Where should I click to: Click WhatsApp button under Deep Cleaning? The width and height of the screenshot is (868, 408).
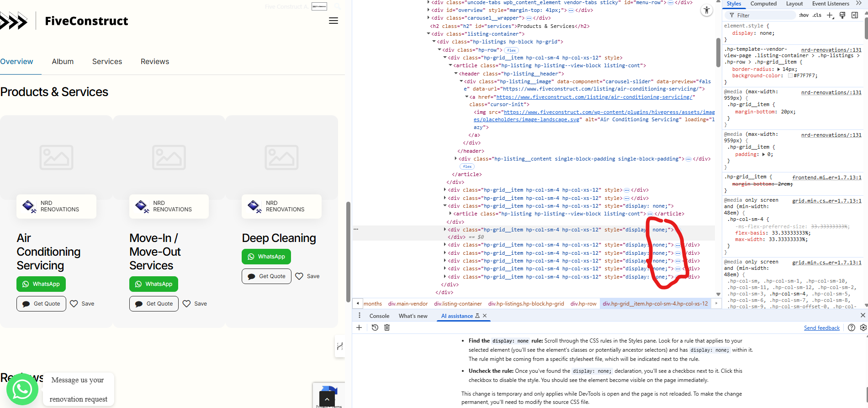[x=266, y=257]
